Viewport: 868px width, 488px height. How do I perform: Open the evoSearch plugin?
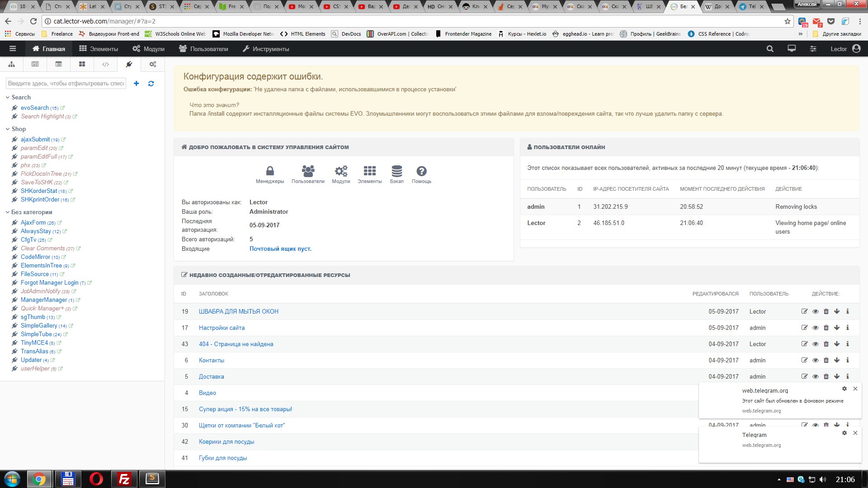tap(34, 108)
